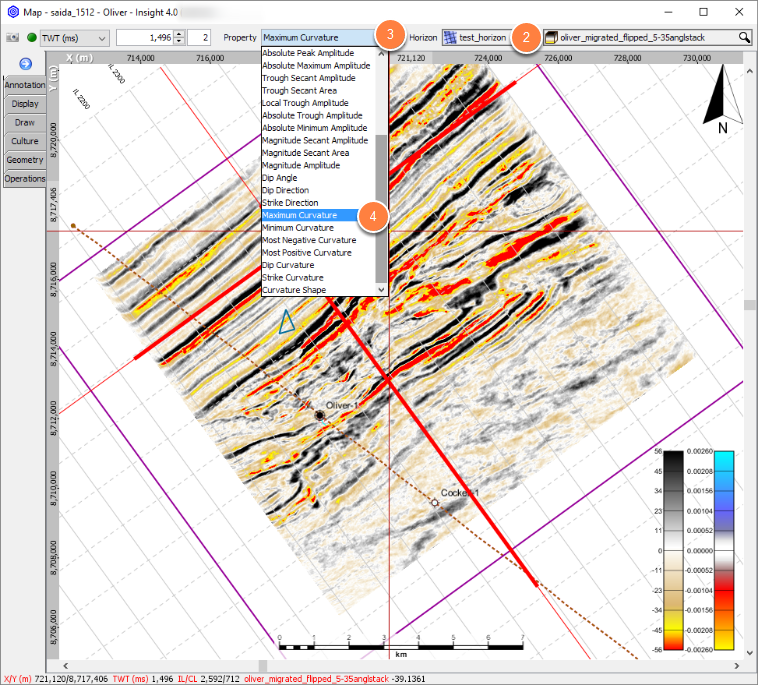
Task: Click the Cocker-1 well label
Action: pos(459,493)
